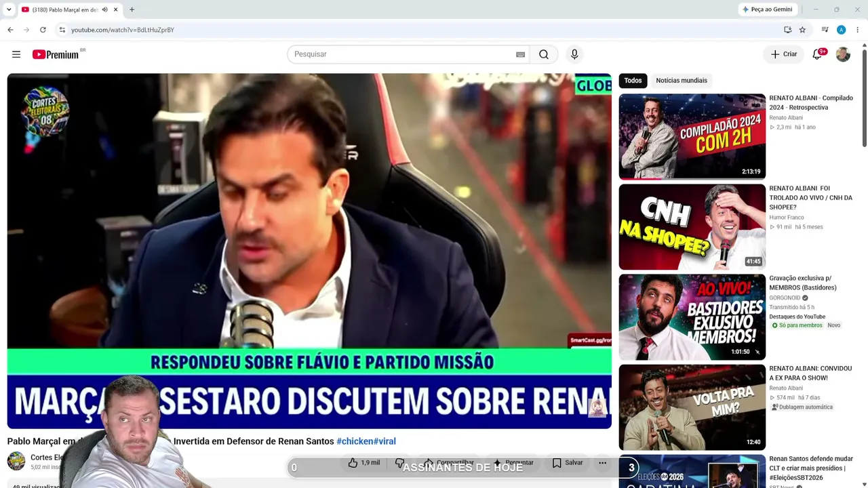Open the #viral hashtag link
The height and width of the screenshot is (488, 868).
pos(384,441)
